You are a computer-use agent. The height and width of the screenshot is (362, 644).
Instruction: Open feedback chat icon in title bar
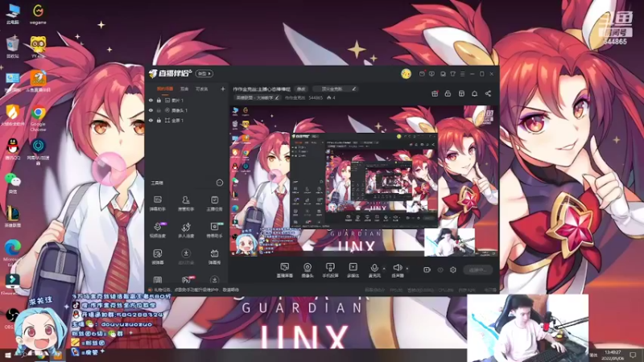point(431,74)
